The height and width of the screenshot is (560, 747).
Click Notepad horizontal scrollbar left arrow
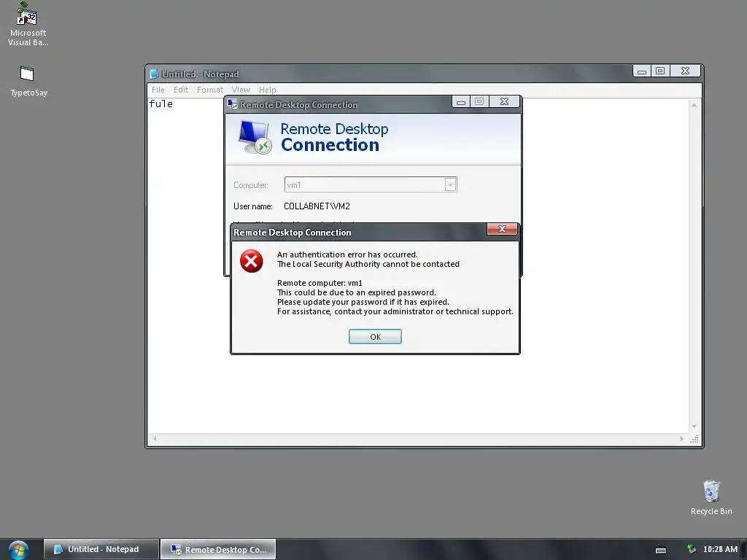point(155,438)
